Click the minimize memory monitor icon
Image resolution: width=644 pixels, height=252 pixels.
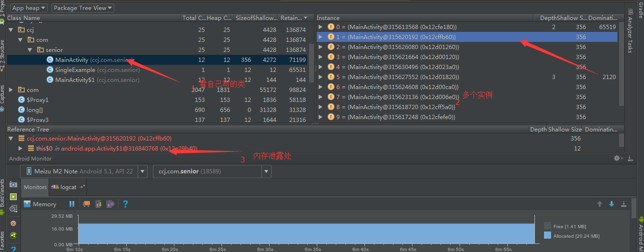pyautogui.click(x=624, y=204)
